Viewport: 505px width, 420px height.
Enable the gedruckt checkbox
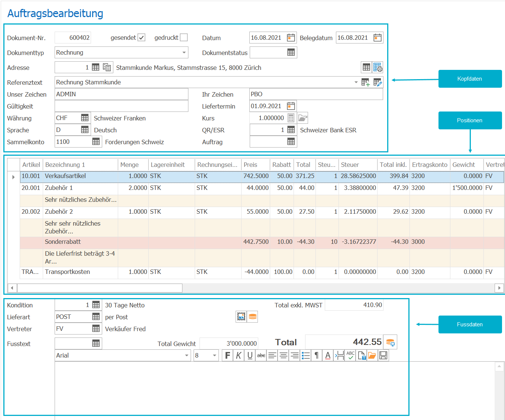pyautogui.click(x=184, y=38)
